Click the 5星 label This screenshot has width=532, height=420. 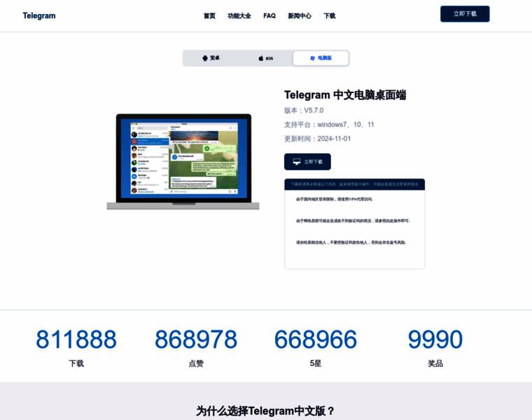(316, 364)
